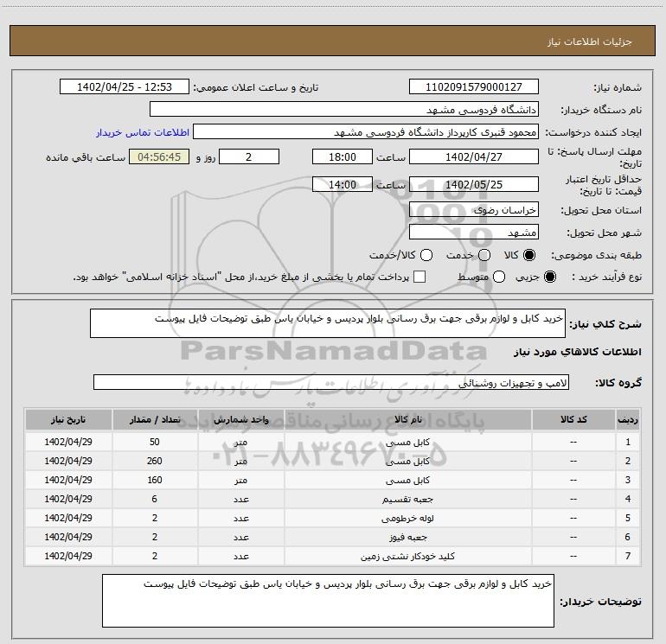Click the کلید خودکار نشتی زمین item name
The width and height of the screenshot is (666, 644).
point(407,556)
